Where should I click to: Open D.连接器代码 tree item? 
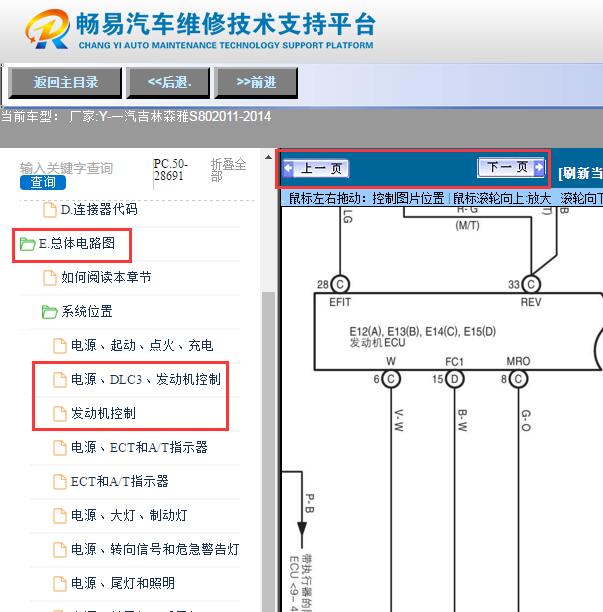click(x=99, y=209)
